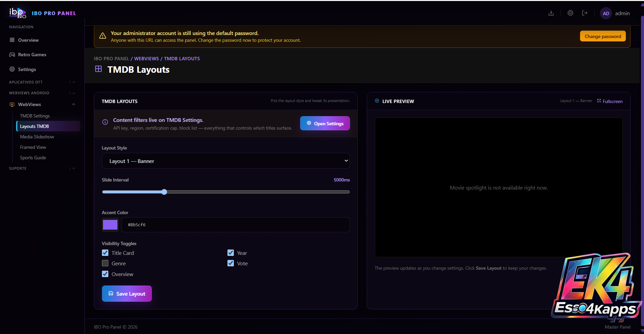Viewport: 644px width, 334px height.
Task: Click the Save Layout button
Action: [127, 294]
